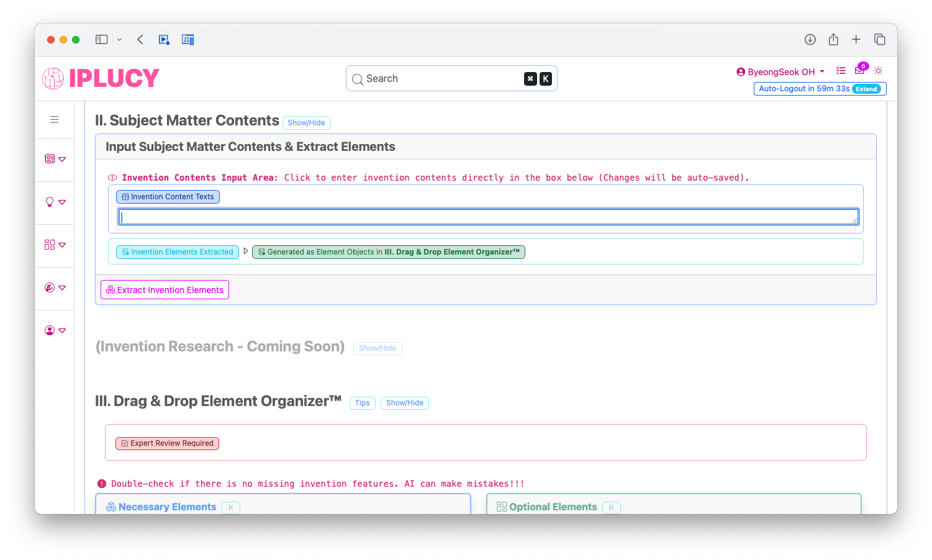Toggle Show/Hide for Drag & Drop Organizer
932x560 pixels.
click(x=405, y=403)
